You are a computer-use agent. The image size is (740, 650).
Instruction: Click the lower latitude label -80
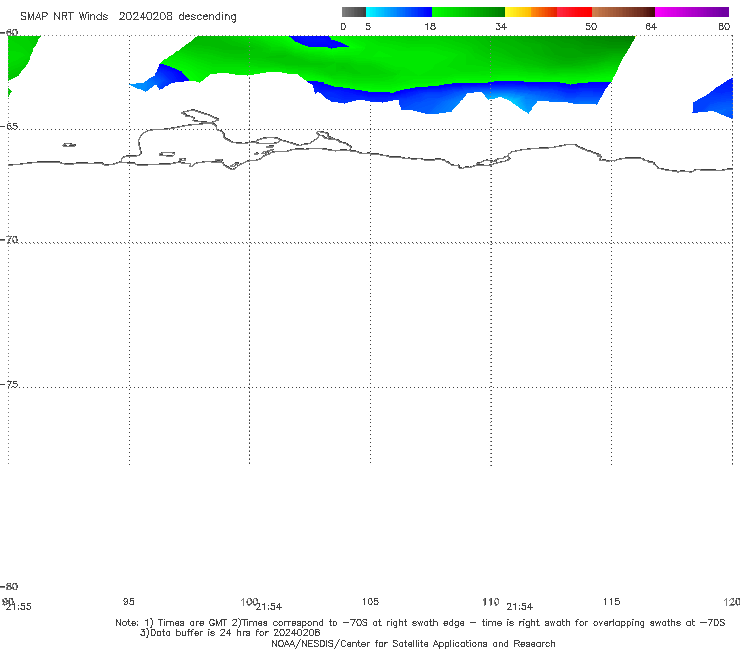(9, 586)
